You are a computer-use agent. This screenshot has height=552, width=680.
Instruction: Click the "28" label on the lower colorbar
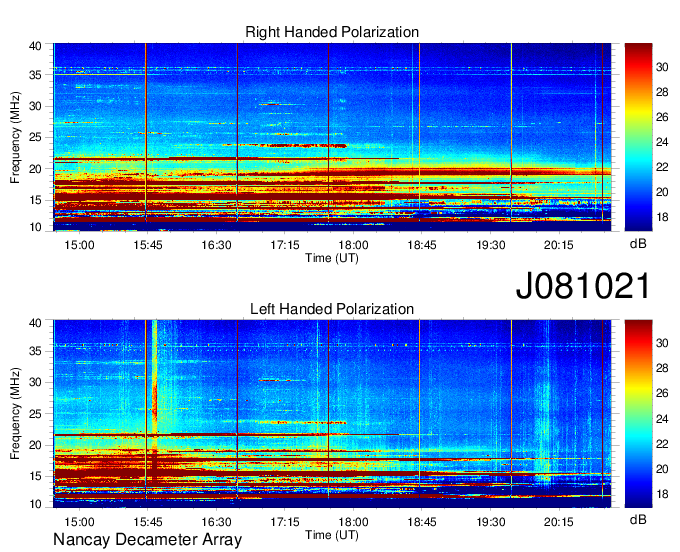pyautogui.click(x=662, y=369)
